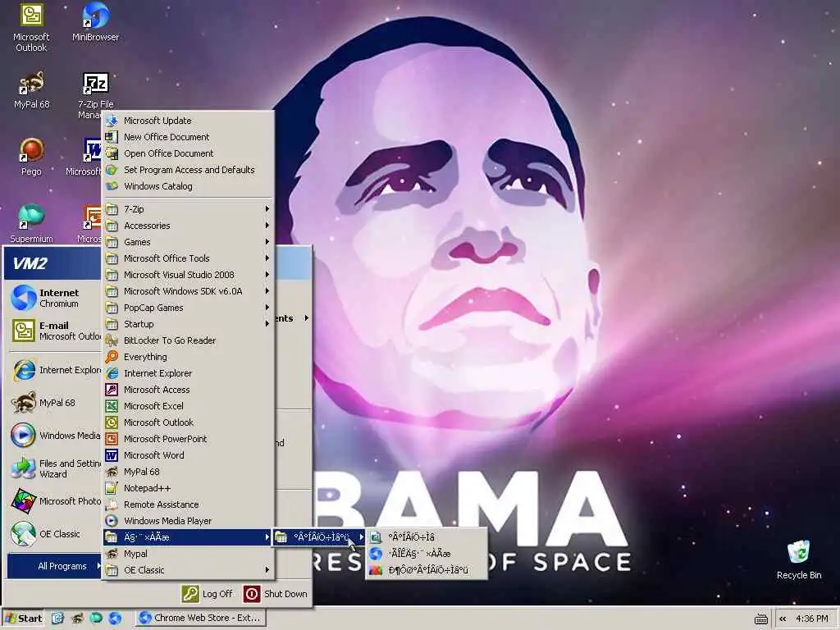This screenshot has height=630, width=840.
Task: Expand Microsoft Office Tools folder
Action: click(188, 258)
